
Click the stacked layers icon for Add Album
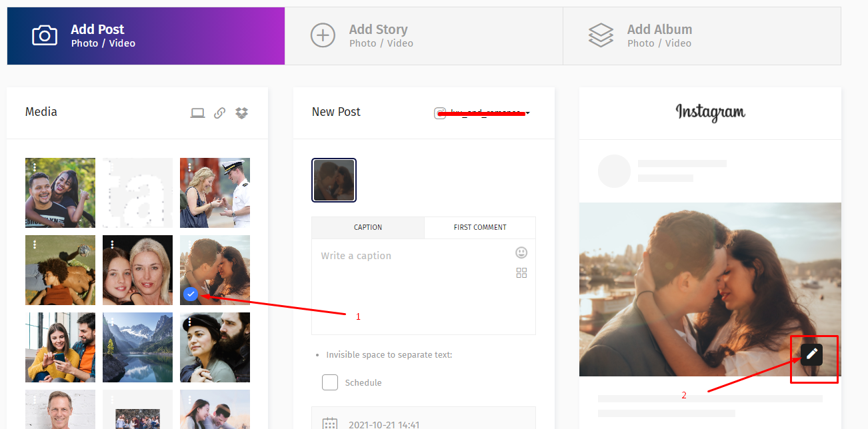(x=601, y=35)
